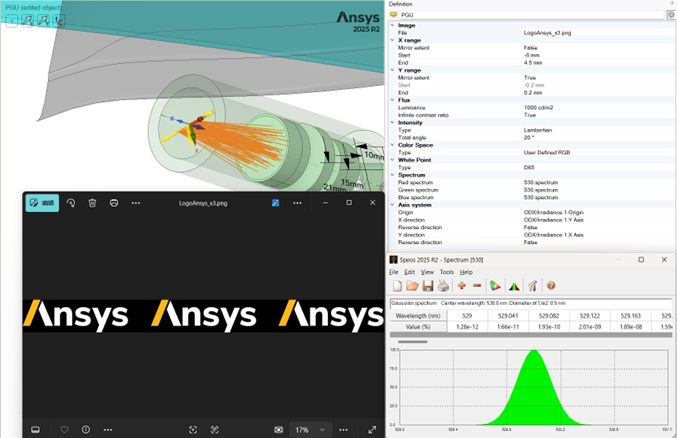
Task: Print the spectrum
Action: coord(443,286)
